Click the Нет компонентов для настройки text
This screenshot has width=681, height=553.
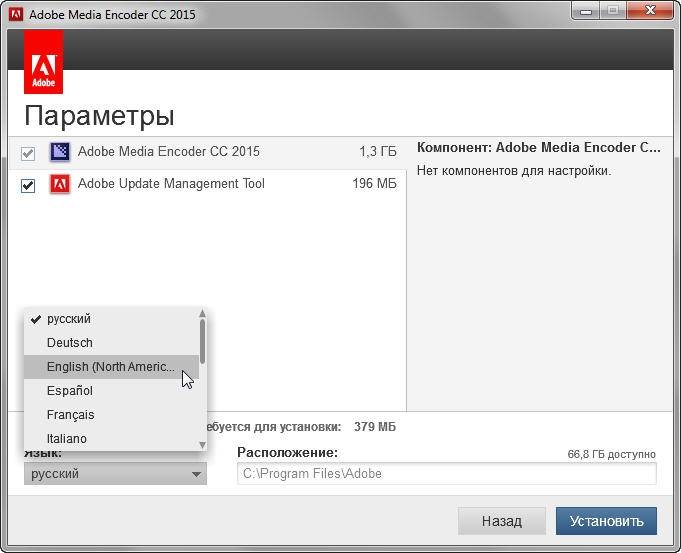point(514,171)
